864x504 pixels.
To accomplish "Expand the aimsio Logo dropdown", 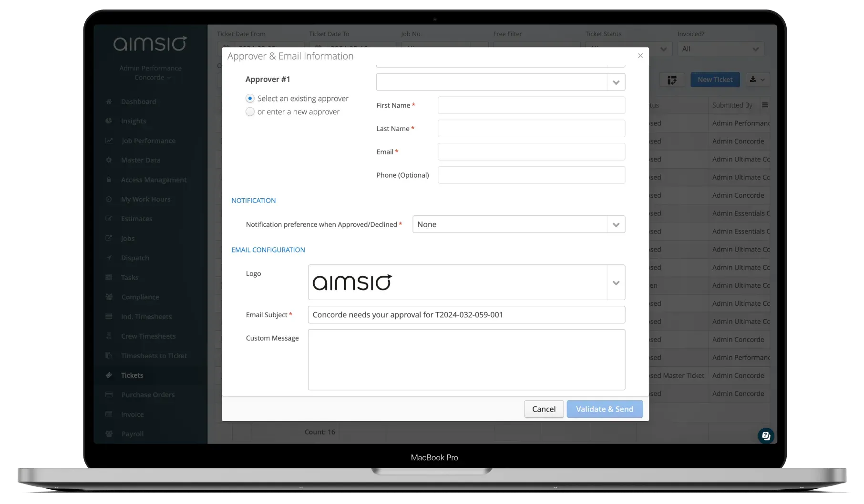I will coord(616,282).
